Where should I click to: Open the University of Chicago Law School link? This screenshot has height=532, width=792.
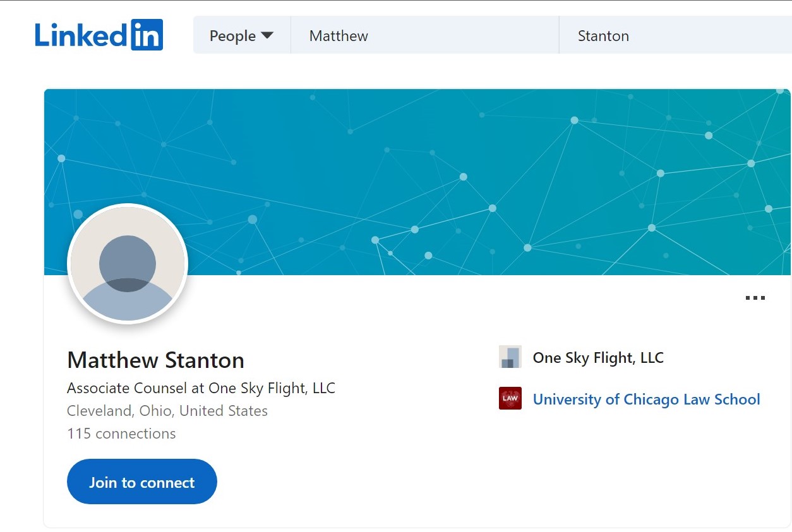coord(646,399)
